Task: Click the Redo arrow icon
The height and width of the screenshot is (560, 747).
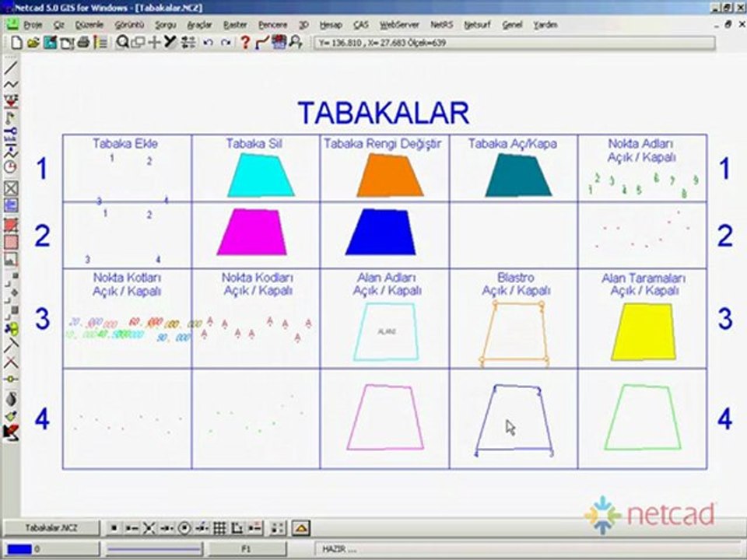Action: (x=226, y=43)
